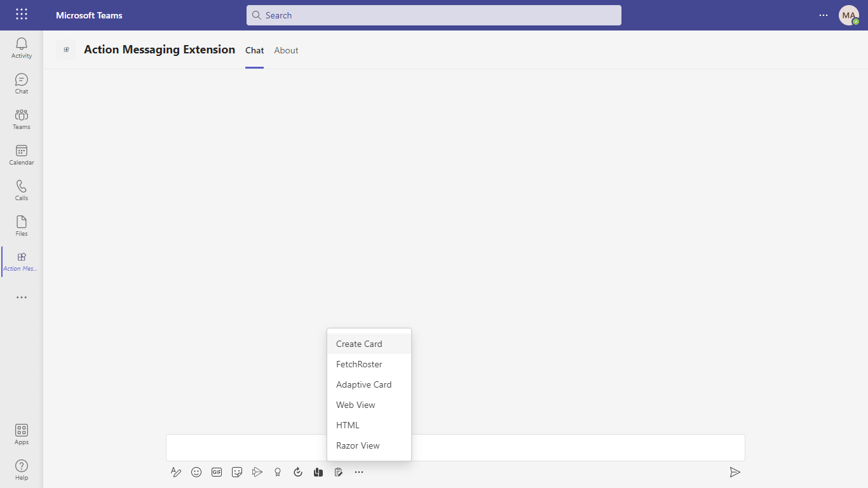Viewport: 868px width, 488px height.
Task: Click the clipboard-with-pencil extension icon
Action: point(339,472)
